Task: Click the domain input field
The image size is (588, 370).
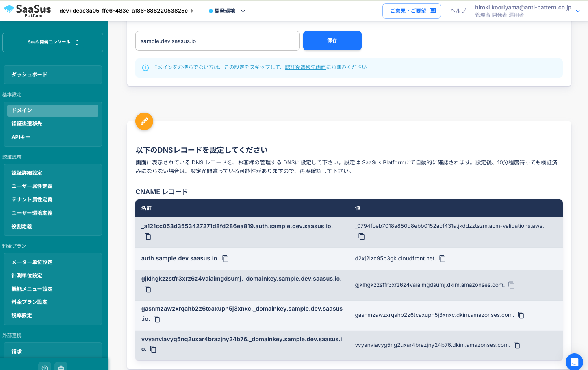Action: (x=217, y=41)
